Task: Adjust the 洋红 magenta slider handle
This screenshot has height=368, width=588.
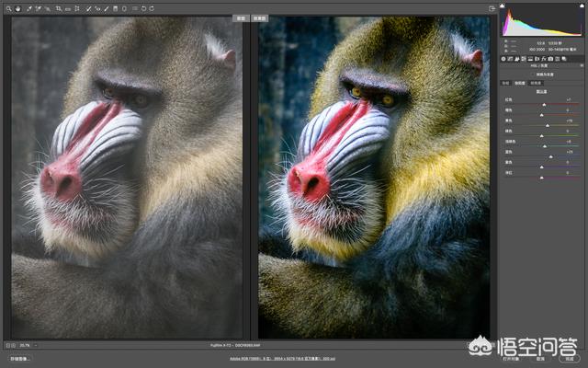Action: click(541, 178)
